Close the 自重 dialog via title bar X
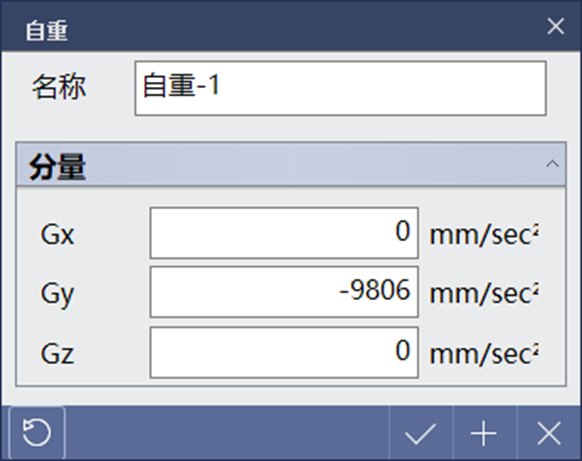 556,26
